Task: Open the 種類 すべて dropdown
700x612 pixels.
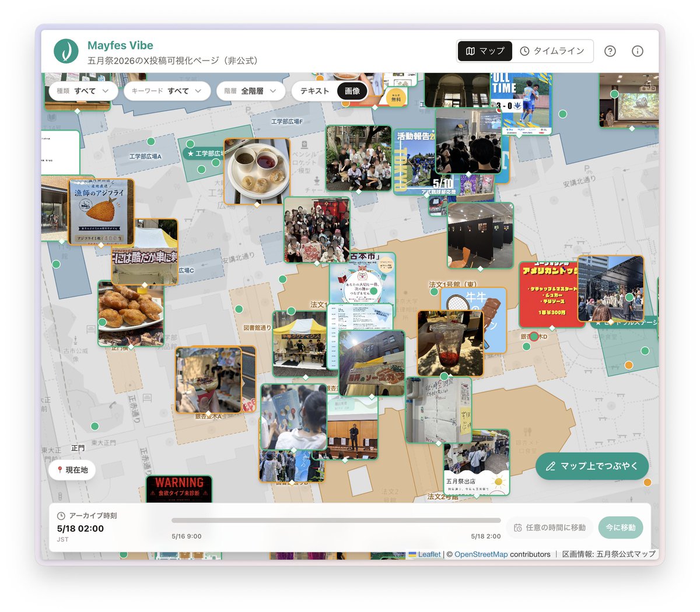Action: click(83, 91)
